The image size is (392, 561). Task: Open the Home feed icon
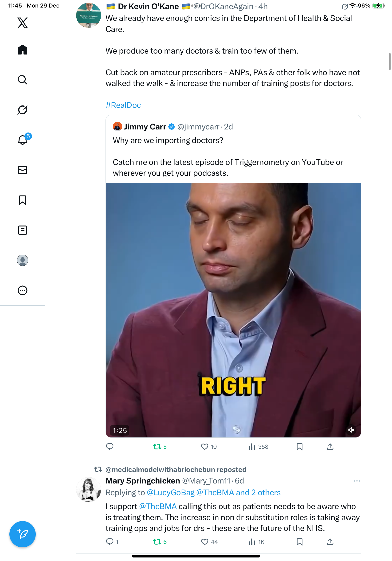point(23,50)
